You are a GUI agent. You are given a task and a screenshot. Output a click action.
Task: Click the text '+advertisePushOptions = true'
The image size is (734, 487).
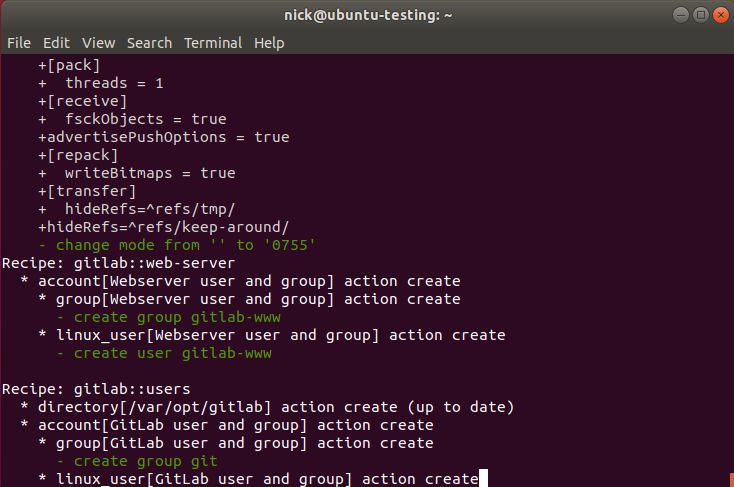(164, 137)
